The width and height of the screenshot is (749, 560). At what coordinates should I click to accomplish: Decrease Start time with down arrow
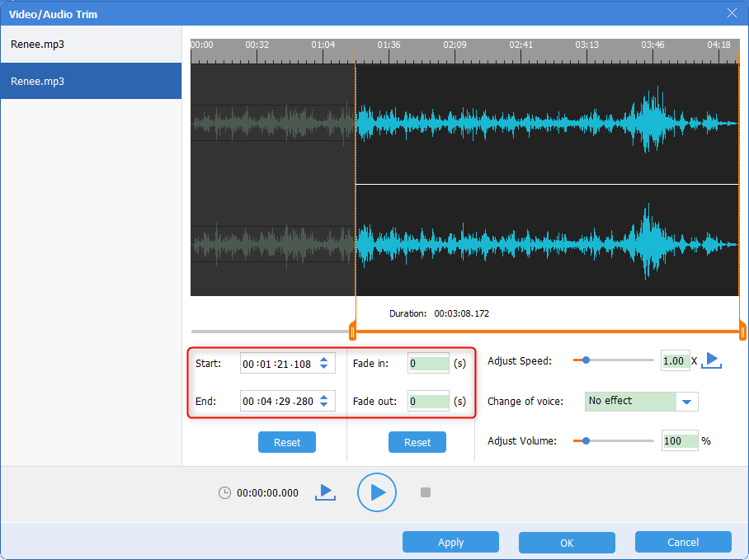coord(324,367)
